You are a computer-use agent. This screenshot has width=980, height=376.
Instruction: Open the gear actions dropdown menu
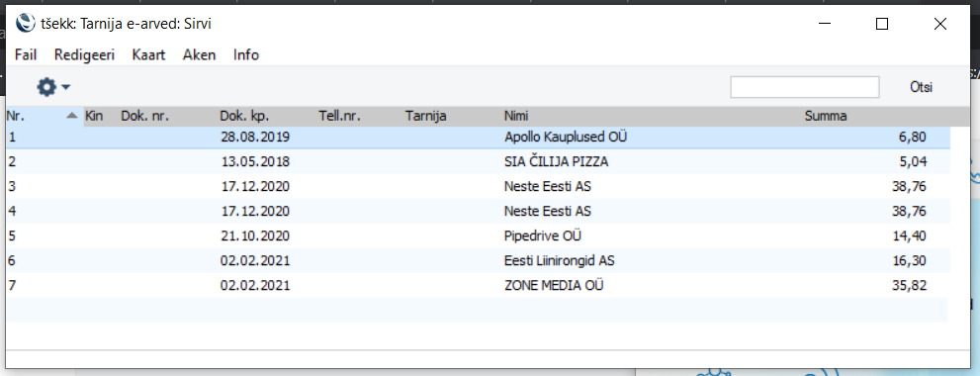click(x=53, y=87)
